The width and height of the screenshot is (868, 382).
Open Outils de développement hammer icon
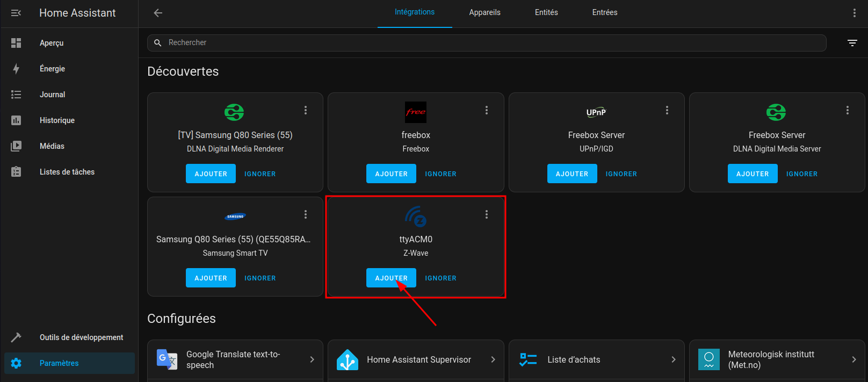16,337
